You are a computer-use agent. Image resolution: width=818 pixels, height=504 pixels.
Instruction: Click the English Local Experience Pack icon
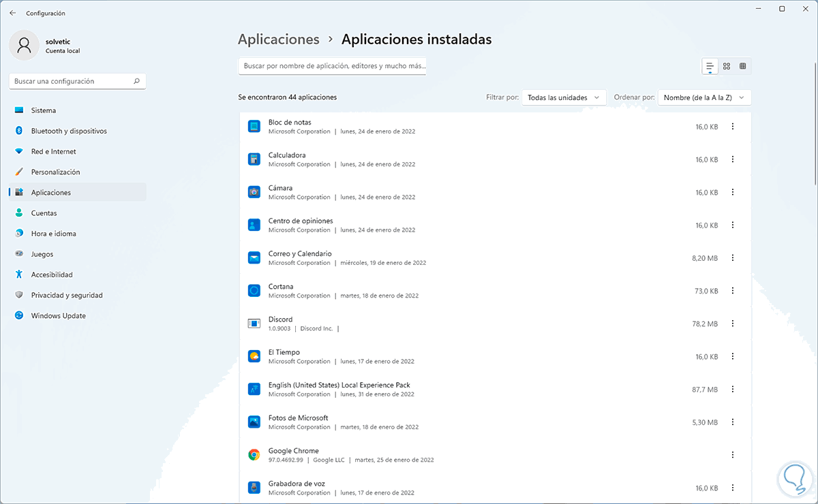pos(254,389)
